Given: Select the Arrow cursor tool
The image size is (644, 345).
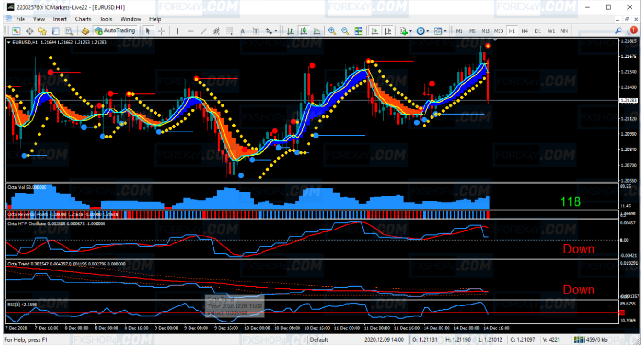Looking at the screenshot, I should click(x=148, y=31).
